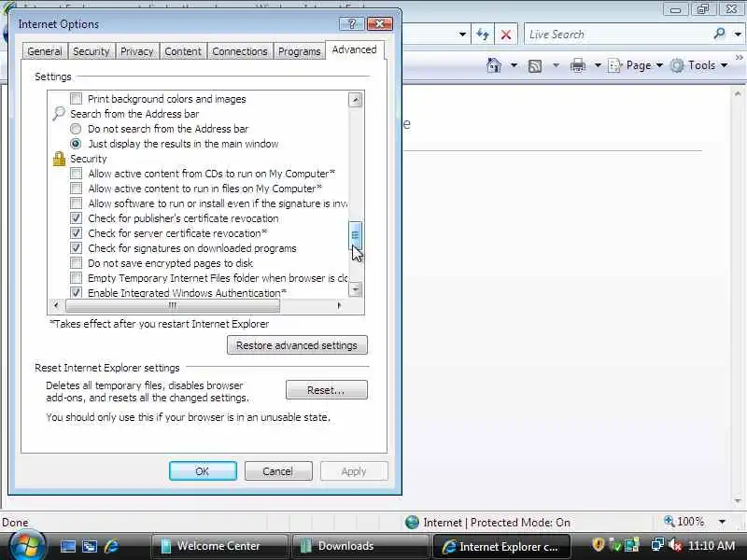Open Downloads taskbar button
This screenshot has width=747, height=560.
point(359,546)
